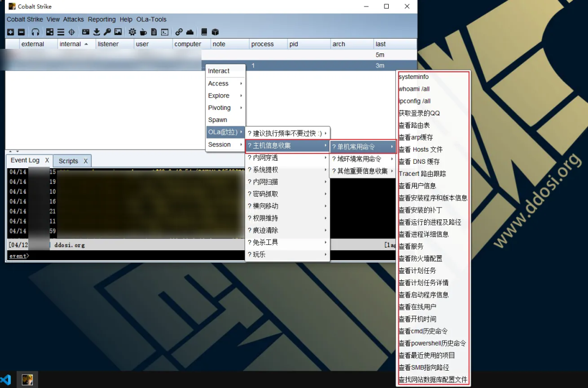Open the Attacks menu
Viewport: 588px width, 388px height.
point(73,19)
